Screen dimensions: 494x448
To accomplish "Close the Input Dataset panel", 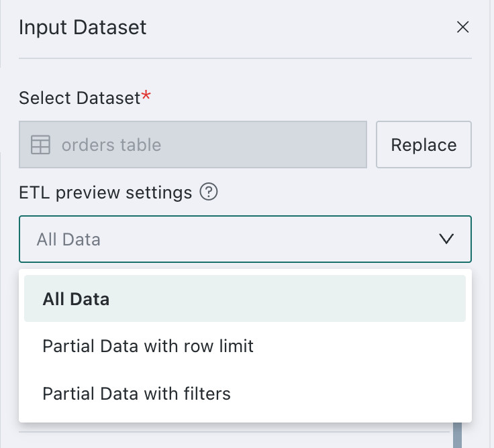I will 462,27.
